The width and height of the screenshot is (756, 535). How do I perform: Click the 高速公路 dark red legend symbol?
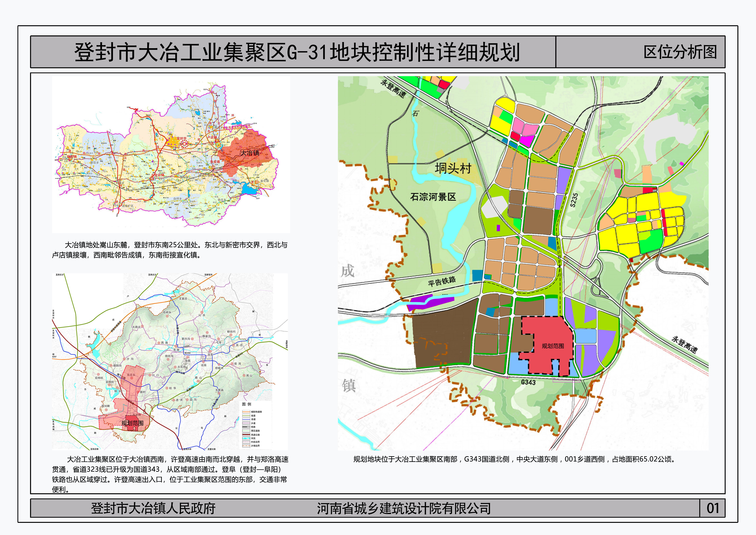click(246, 435)
